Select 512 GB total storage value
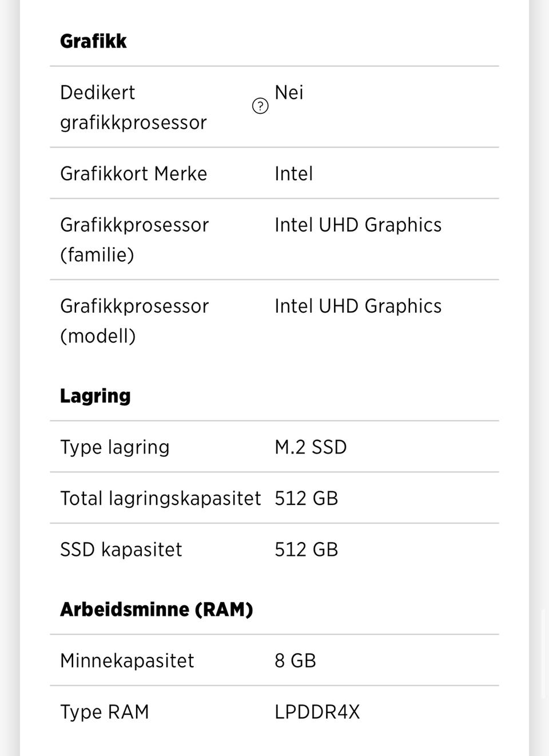This screenshot has width=549, height=756. 307,498
